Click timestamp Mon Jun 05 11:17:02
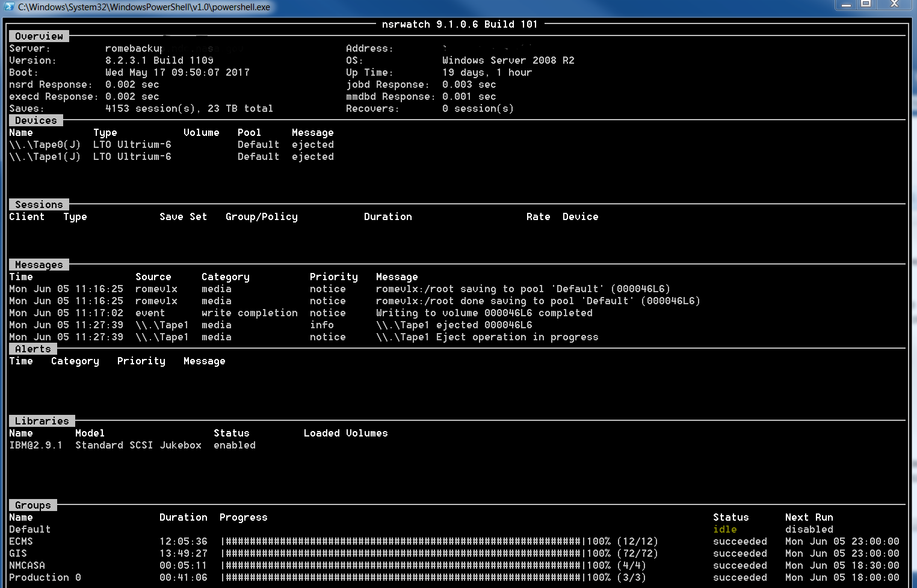The height and width of the screenshot is (588, 917). click(66, 313)
